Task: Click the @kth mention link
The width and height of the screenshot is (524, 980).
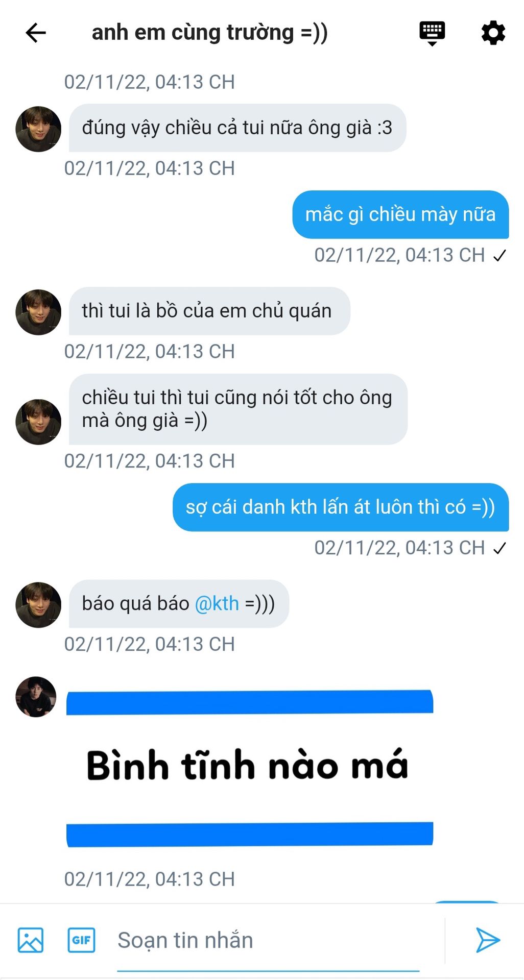Action: point(217,604)
